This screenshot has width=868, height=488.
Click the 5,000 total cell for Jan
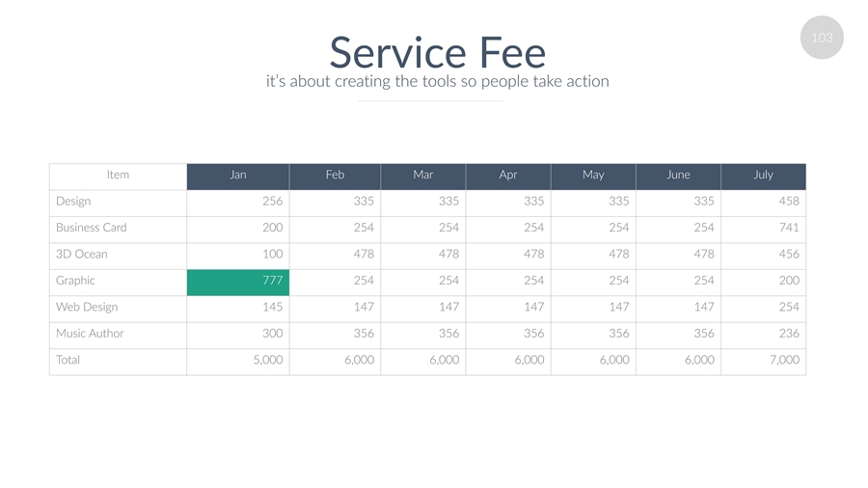click(238, 360)
